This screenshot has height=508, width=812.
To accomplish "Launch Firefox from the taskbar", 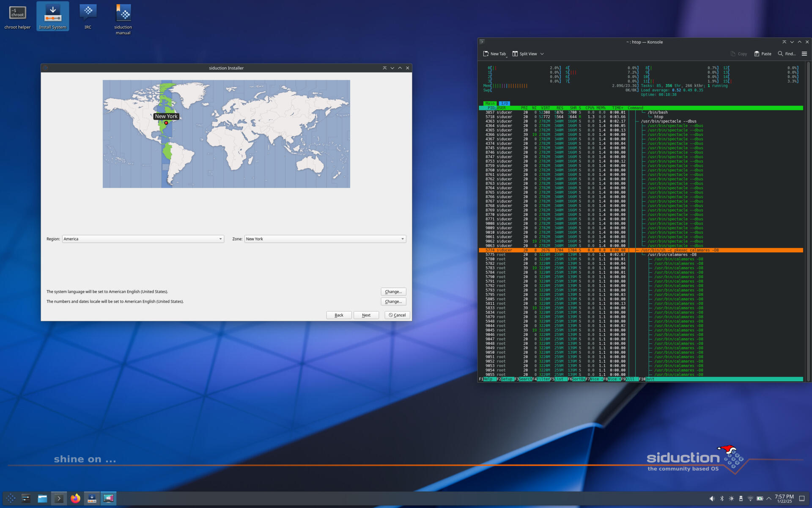I will pos(75,498).
